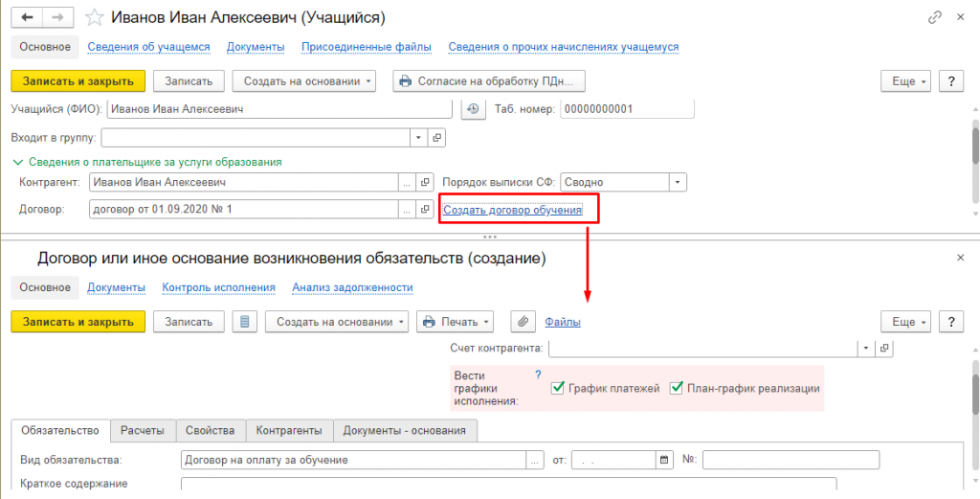
Task: Open name history clock icon
Action: 473,109
